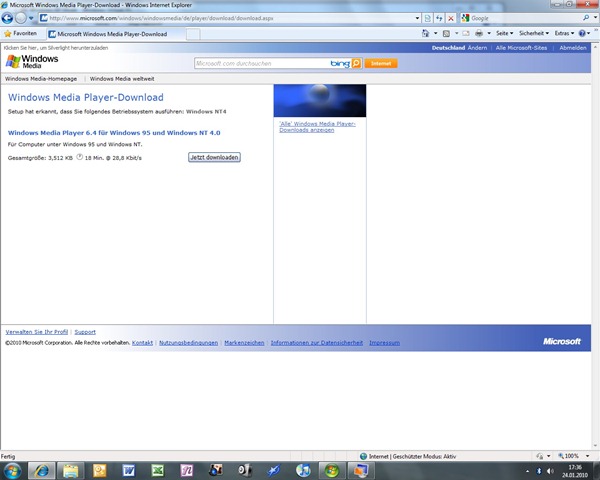This screenshot has height=480, width=600.
Task: Click the RSS feeds icon
Action: coord(446,33)
